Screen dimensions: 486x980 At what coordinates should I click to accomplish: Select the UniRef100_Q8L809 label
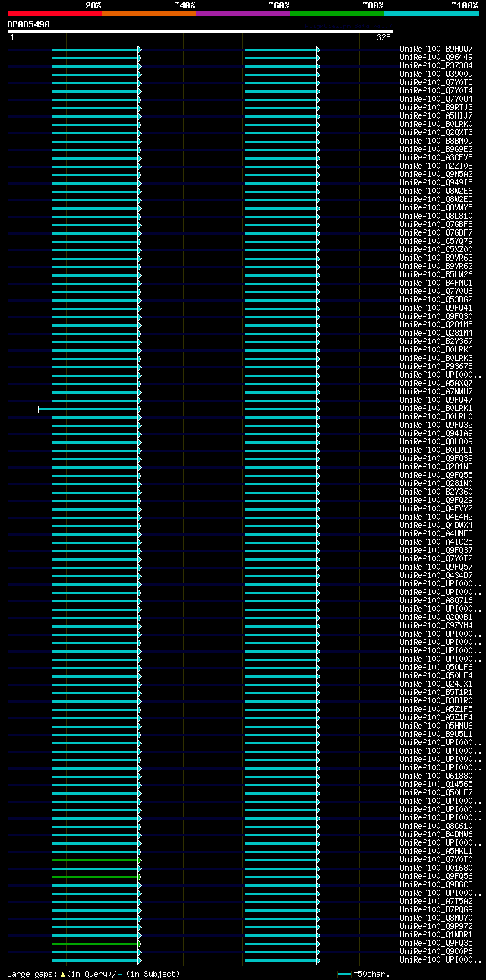pyautogui.click(x=437, y=442)
